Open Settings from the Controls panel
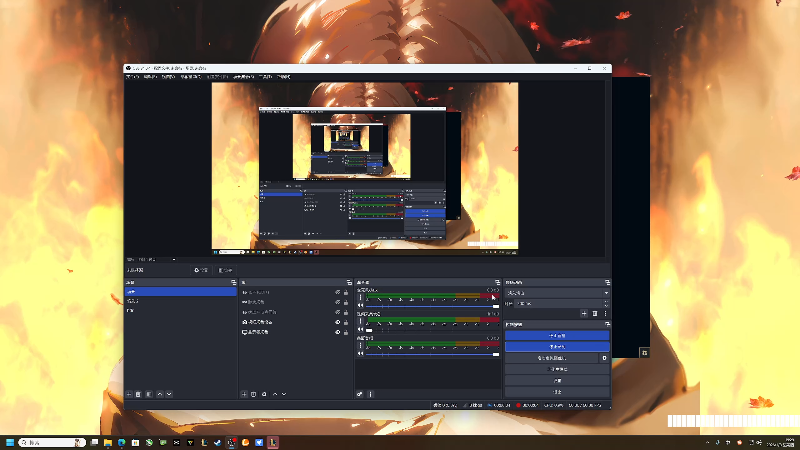Viewport: 800px width, 450px height. pyautogui.click(x=557, y=381)
